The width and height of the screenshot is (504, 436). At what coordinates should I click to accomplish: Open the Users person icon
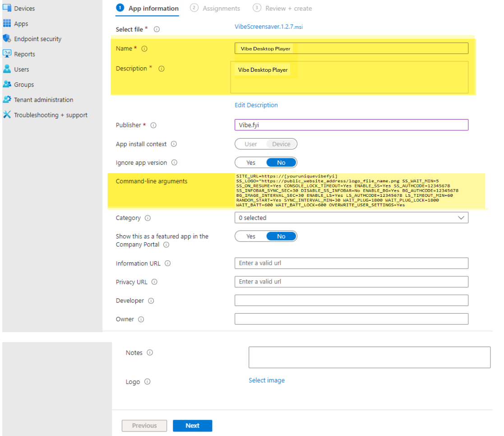[x=7, y=69]
